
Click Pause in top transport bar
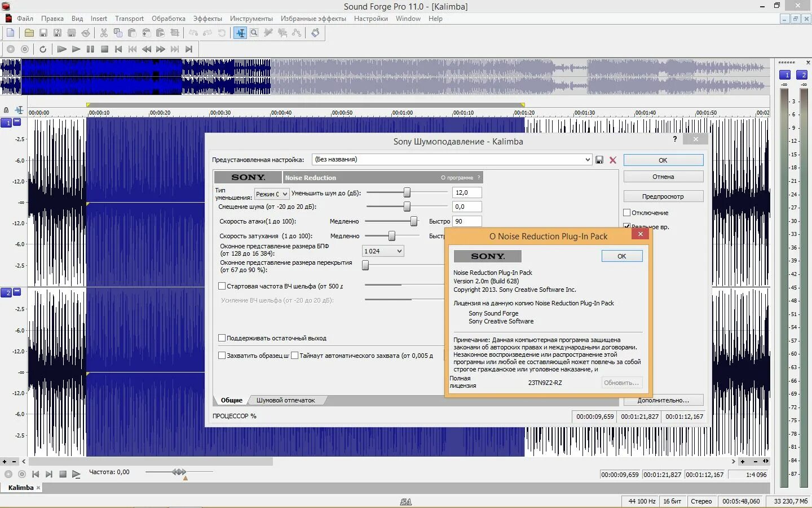coord(90,49)
